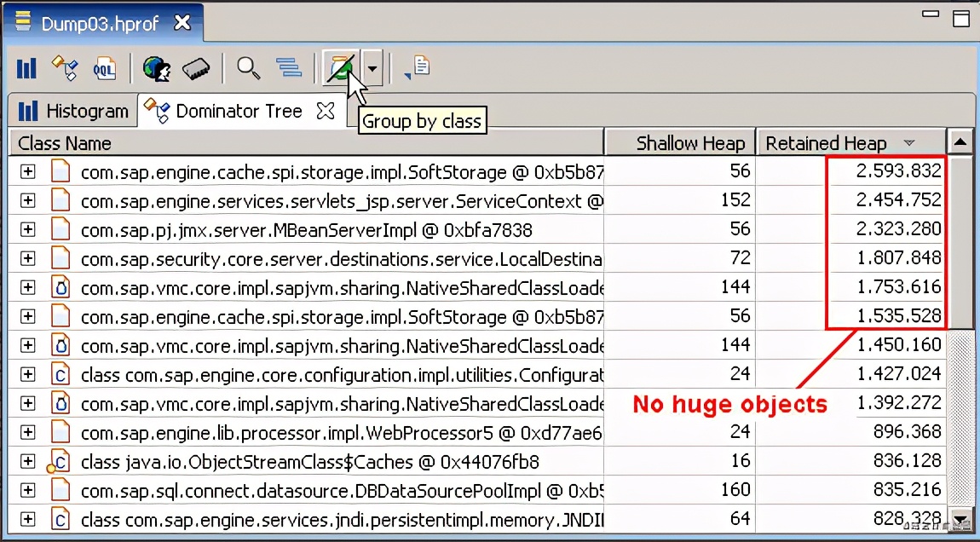Open the OQL query editor icon
980x542 pixels.
tap(104, 68)
